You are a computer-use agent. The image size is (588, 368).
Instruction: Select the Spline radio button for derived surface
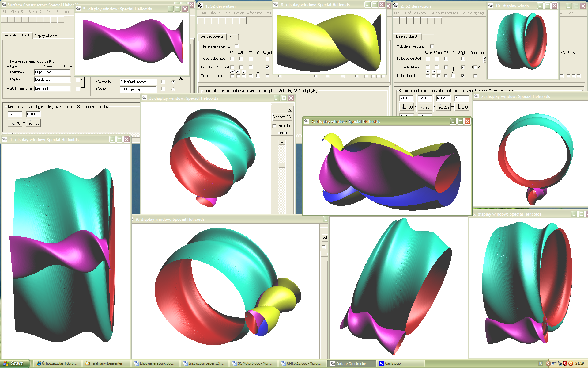(173, 89)
